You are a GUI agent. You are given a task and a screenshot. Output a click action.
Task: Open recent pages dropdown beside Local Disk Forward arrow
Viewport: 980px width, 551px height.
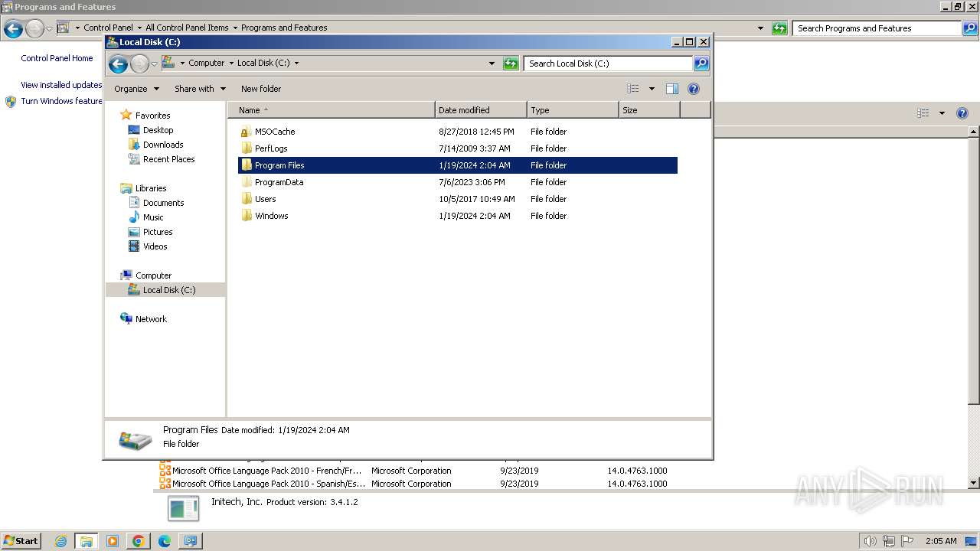154,64
